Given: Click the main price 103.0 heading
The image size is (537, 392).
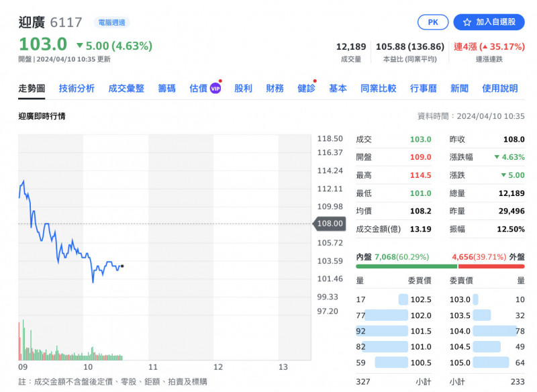Looking at the screenshot, I should click(43, 44).
